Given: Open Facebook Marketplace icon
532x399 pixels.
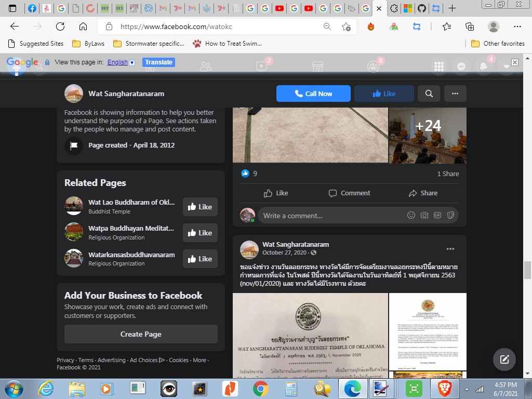Looking at the screenshot, I should point(317,66).
